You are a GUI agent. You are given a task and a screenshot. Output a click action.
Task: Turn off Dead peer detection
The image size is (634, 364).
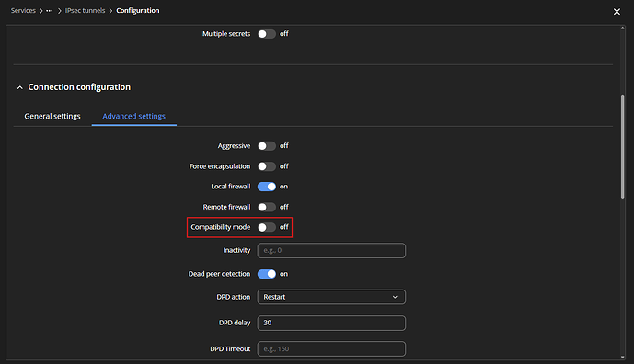[267, 274]
